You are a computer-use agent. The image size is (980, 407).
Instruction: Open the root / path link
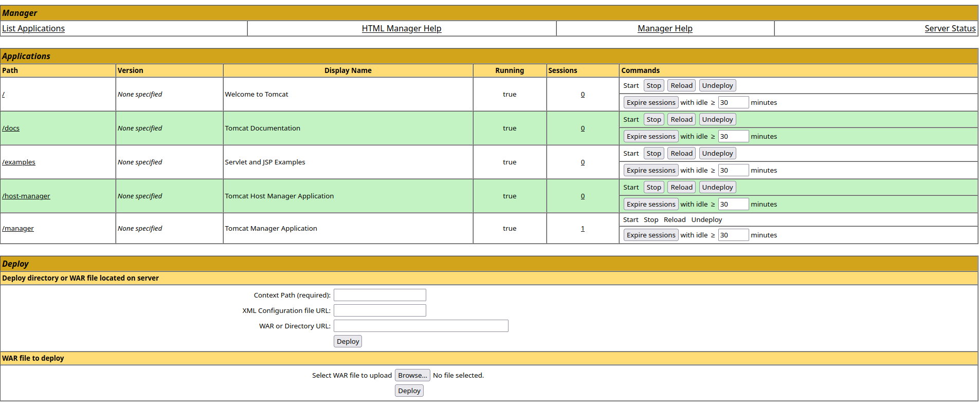coord(4,95)
